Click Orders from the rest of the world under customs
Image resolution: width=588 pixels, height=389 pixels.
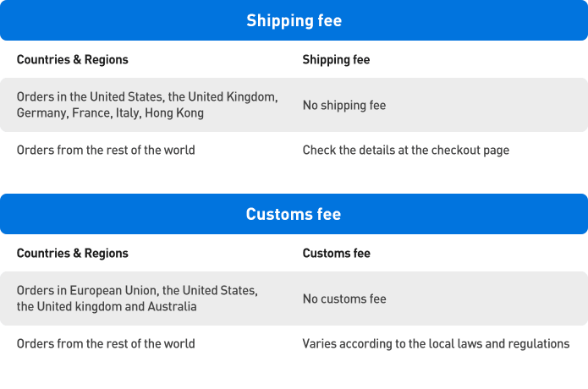pyautogui.click(x=106, y=343)
